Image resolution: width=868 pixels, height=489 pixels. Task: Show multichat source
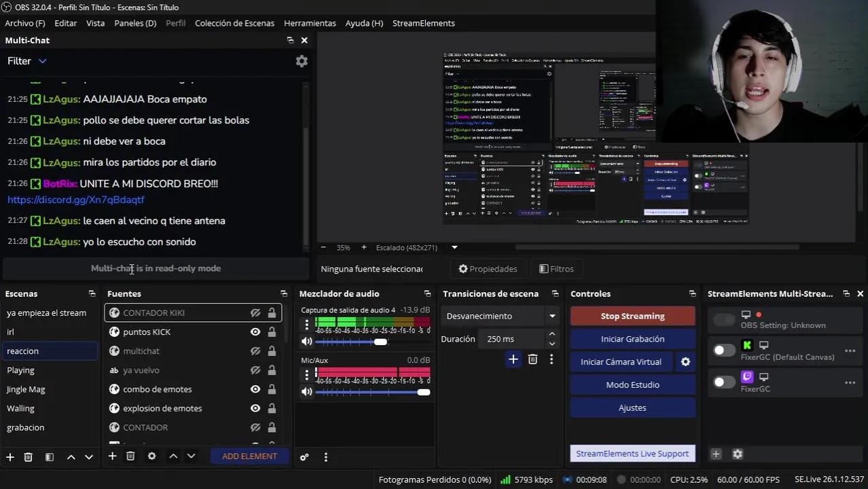255,351
